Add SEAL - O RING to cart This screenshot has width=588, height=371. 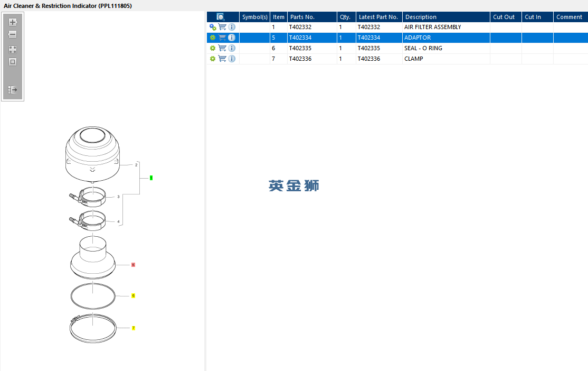click(x=222, y=48)
